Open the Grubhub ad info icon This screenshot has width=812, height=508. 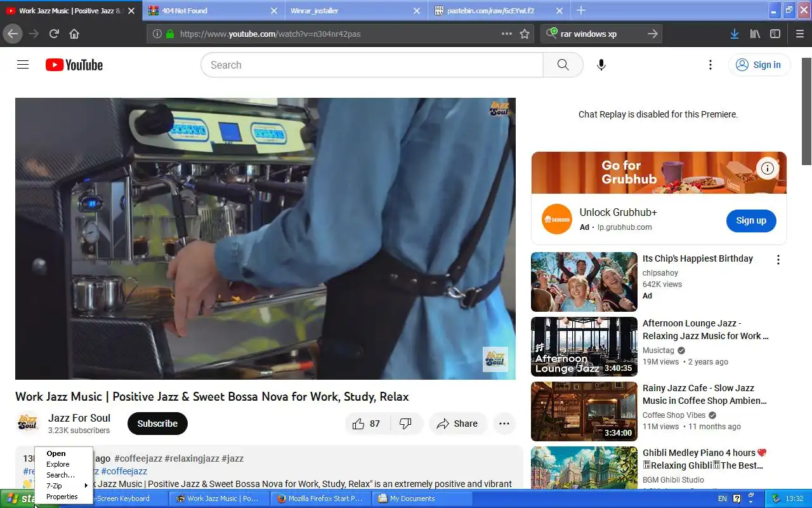tap(768, 168)
